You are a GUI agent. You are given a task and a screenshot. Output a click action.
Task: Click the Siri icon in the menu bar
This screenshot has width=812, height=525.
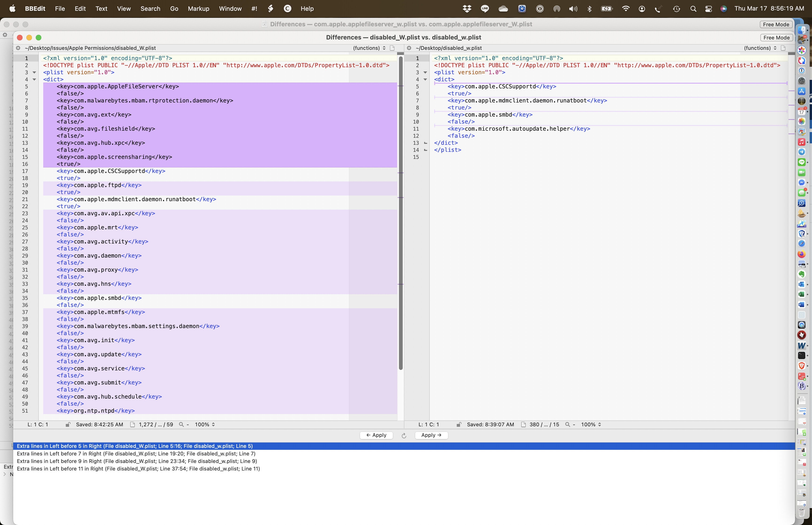(x=723, y=9)
